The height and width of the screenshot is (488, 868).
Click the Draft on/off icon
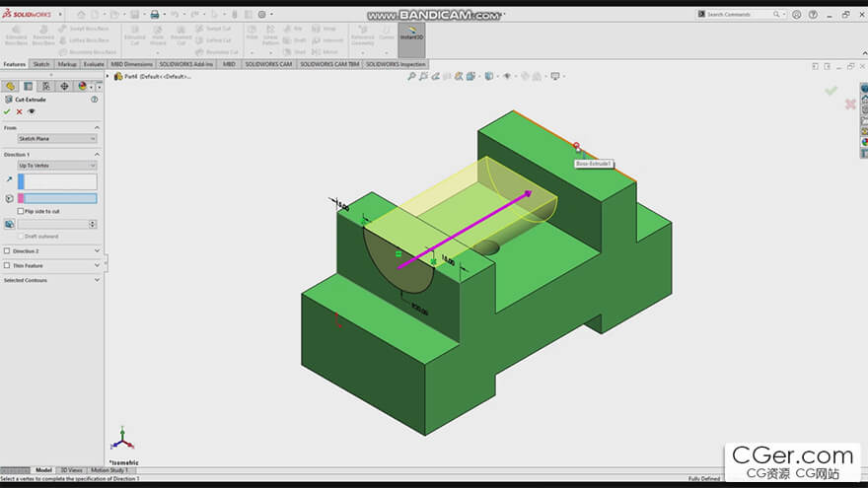click(9, 224)
